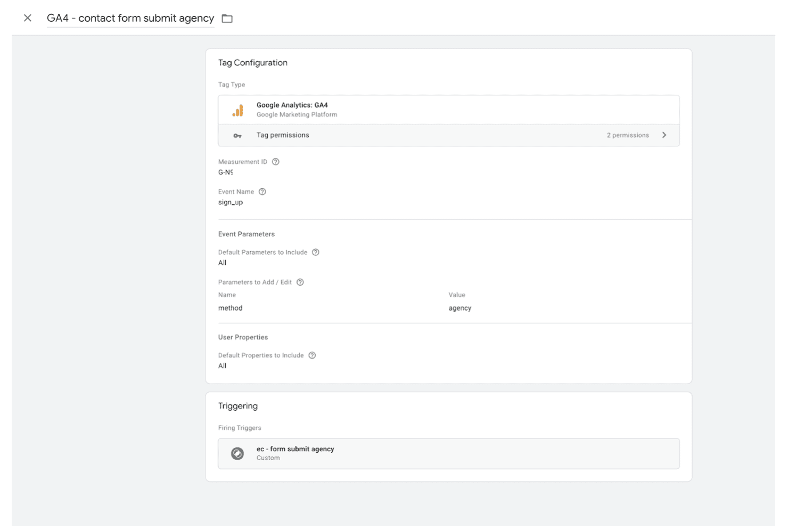Open help icon next to Event Name
The width and height of the screenshot is (788, 532).
tap(262, 192)
